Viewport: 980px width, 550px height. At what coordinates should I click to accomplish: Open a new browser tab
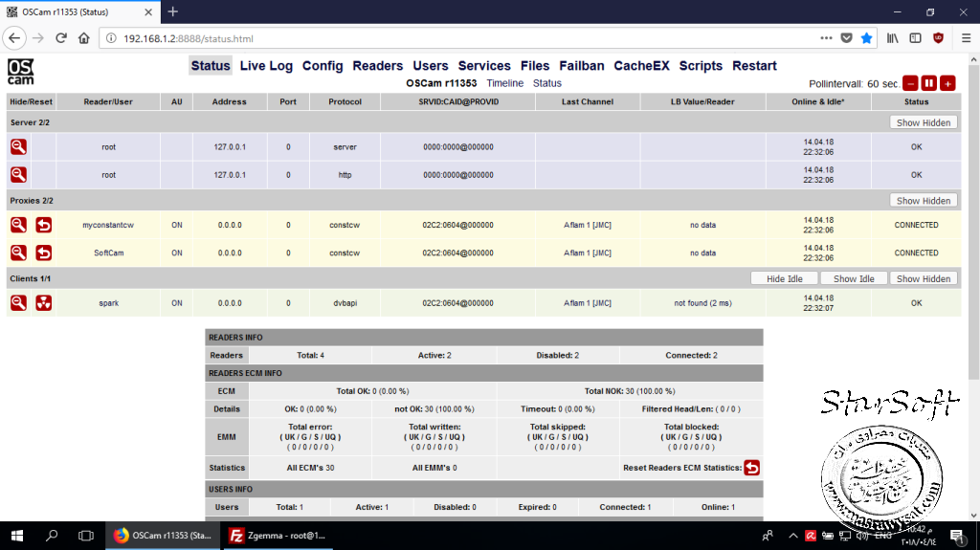point(173,11)
